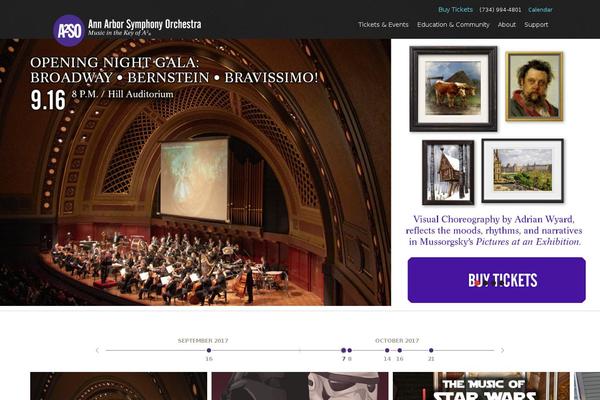
Task: Advance the timeline with right arrow
Action: pyautogui.click(x=502, y=350)
